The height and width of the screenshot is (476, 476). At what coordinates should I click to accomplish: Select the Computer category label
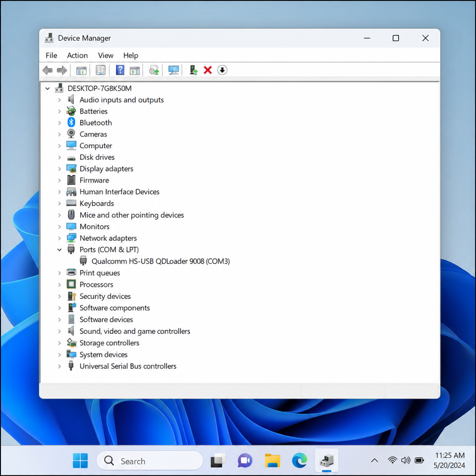pos(96,145)
